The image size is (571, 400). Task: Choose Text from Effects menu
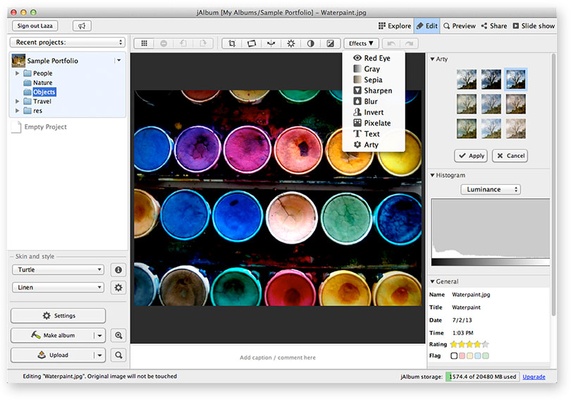(x=373, y=134)
